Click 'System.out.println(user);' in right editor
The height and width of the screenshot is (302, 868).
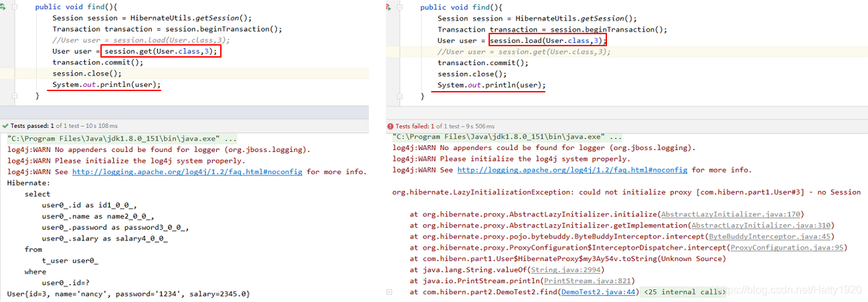click(492, 85)
